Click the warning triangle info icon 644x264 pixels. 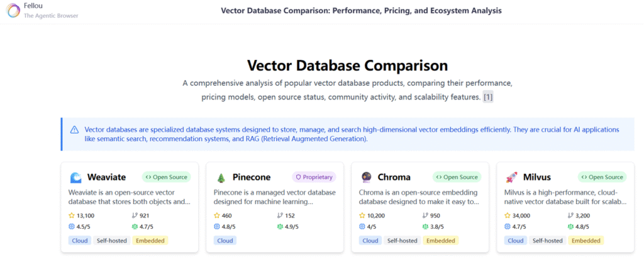[74, 130]
